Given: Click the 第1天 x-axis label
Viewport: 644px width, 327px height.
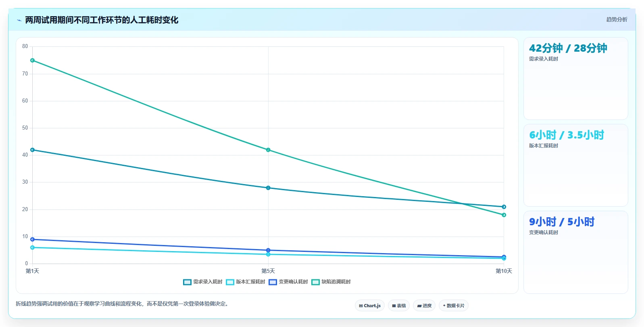Looking at the screenshot, I should (x=32, y=271).
